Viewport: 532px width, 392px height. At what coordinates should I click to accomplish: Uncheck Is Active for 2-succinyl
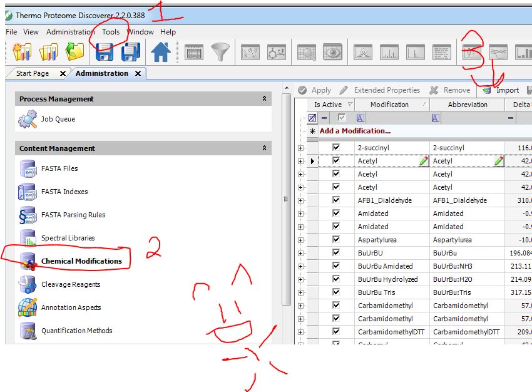(336, 147)
